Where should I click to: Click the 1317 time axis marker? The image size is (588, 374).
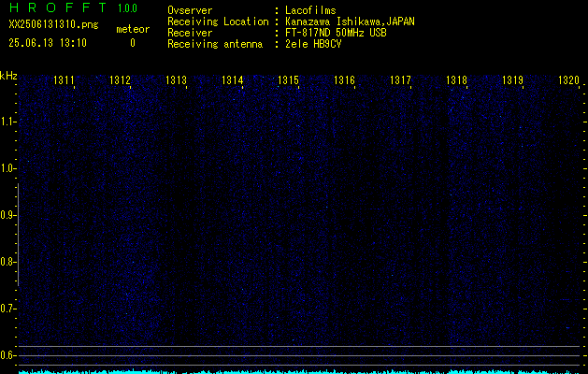400,79
